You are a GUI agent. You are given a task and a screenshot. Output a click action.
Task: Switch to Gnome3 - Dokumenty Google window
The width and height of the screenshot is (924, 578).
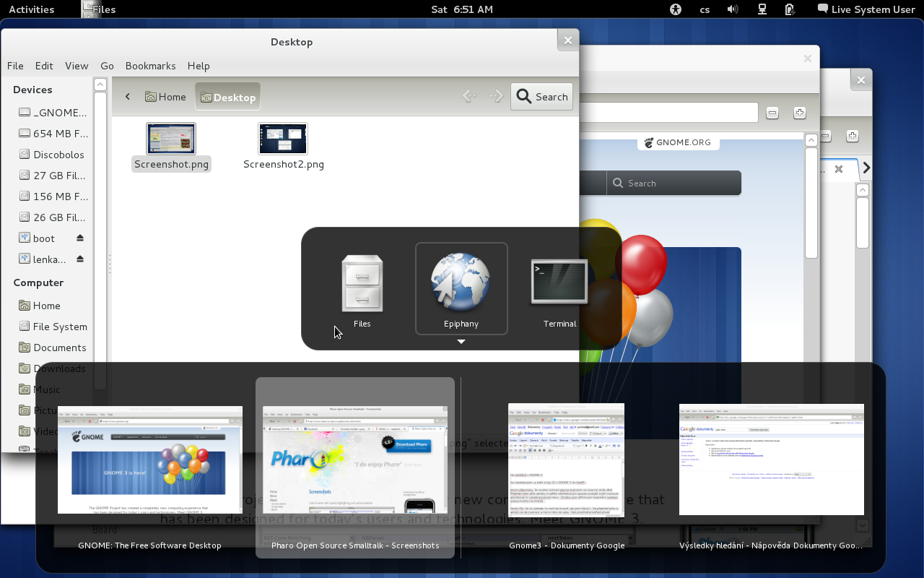coord(567,467)
